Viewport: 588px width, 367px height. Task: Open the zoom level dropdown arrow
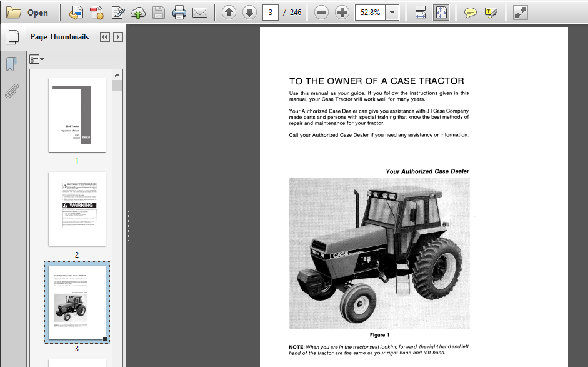coord(392,13)
